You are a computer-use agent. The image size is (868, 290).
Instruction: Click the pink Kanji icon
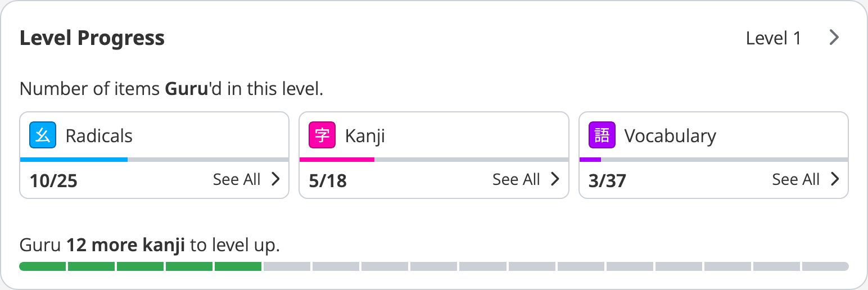coord(322,135)
